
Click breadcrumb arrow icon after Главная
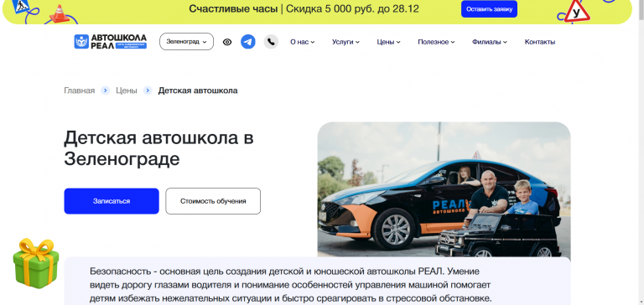coord(105,90)
